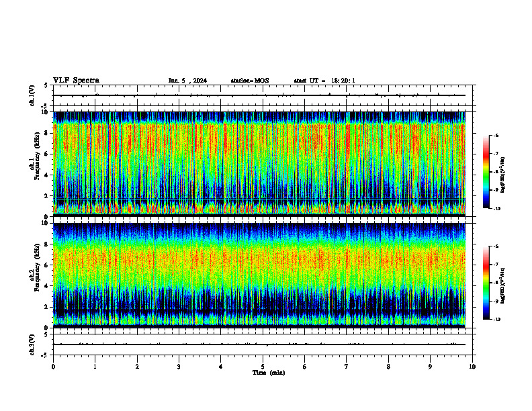Click the "ch.3(V)" waveform axis label
The image size is (532, 411).
coord(32,345)
